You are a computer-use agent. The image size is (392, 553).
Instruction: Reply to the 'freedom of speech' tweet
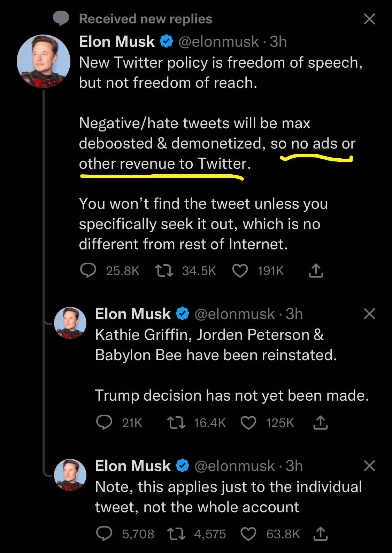tap(88, 271)
